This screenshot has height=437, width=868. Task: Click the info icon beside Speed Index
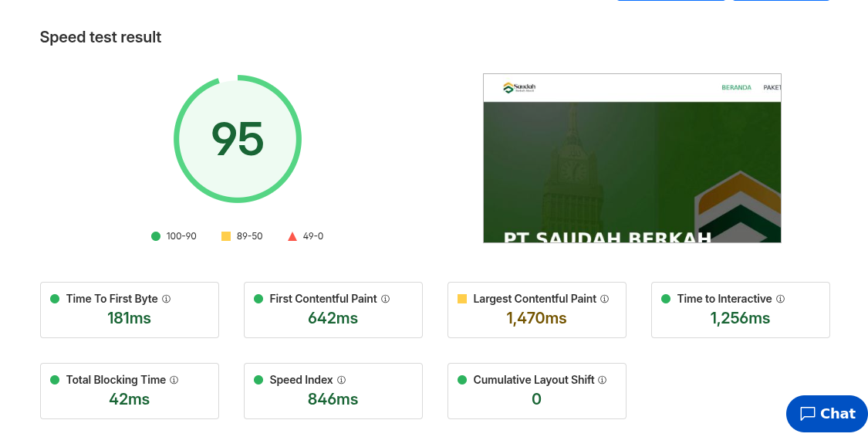(342, 380)
